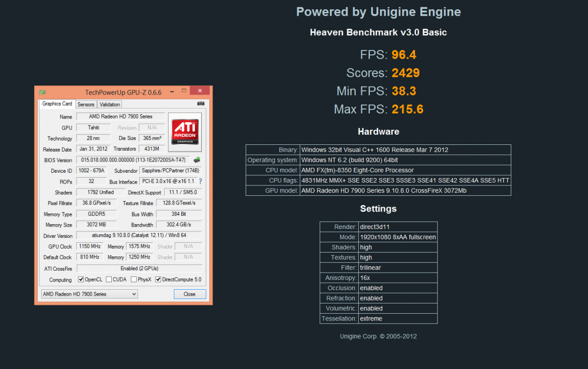The image size is (588, 369).
Task: Click the Subvendor value Sapphire/PCPartner
Action: click(x=171, y=171)
